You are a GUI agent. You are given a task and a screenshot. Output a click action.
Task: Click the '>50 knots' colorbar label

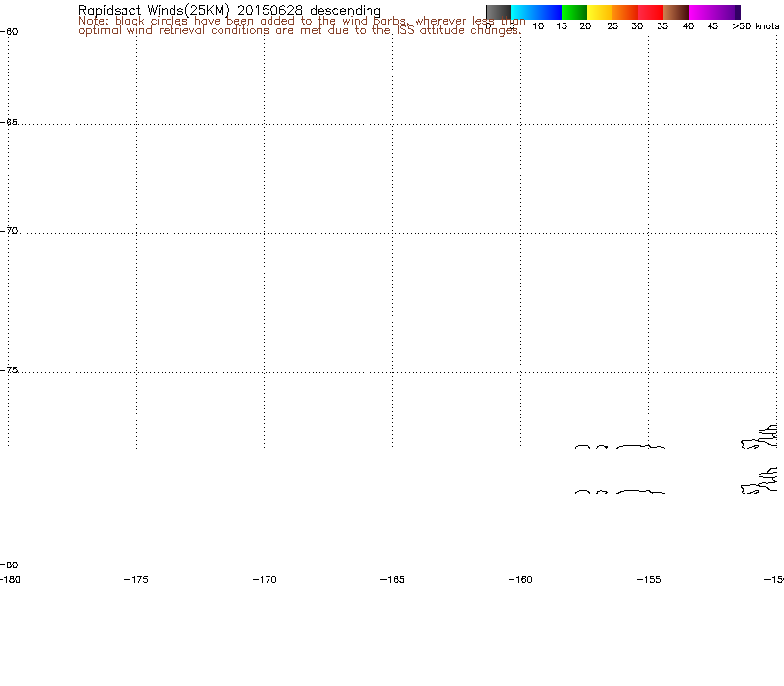756,26
